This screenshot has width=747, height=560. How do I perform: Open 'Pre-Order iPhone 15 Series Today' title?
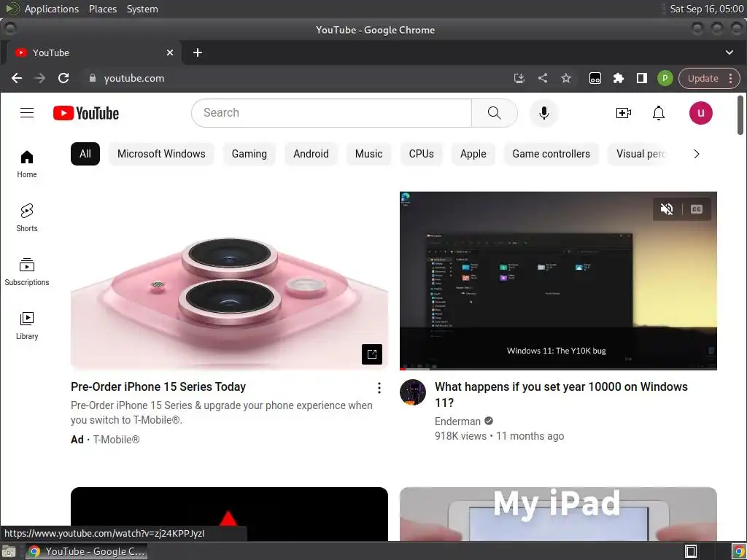pos(158,386)
